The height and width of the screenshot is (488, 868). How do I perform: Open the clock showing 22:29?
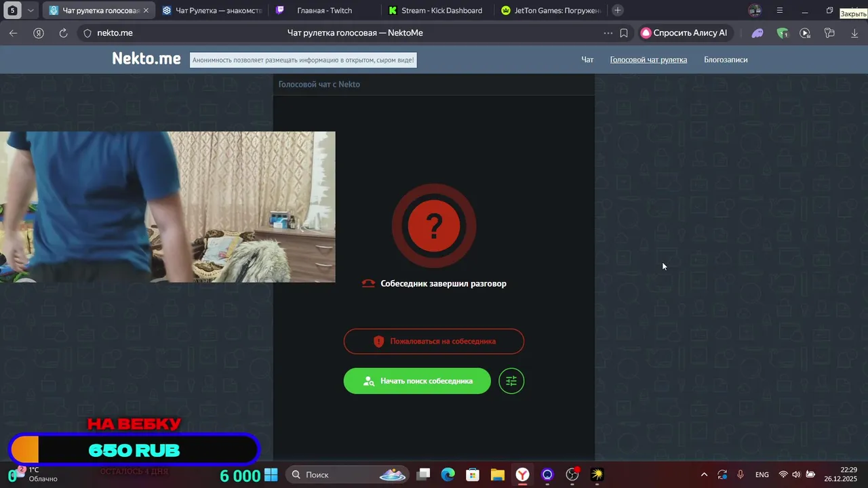click(841, 474)
